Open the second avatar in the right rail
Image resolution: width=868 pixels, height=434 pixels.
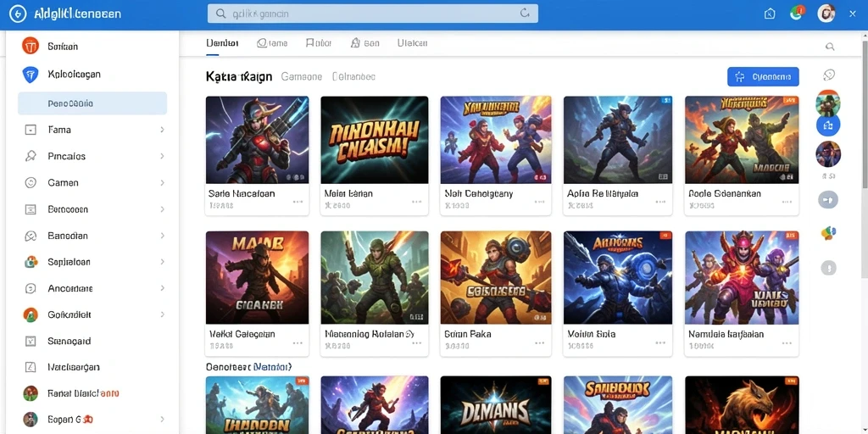coord(828,154)
